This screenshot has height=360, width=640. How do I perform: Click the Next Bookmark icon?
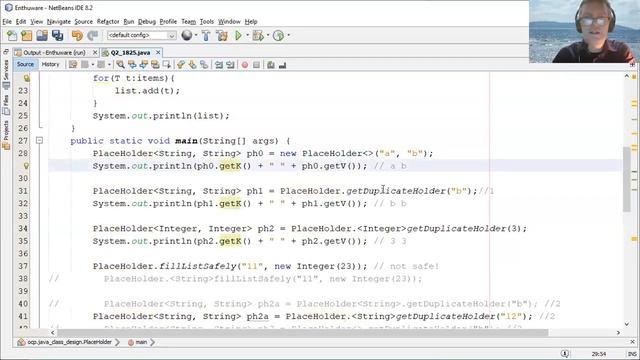coord(192,64)
